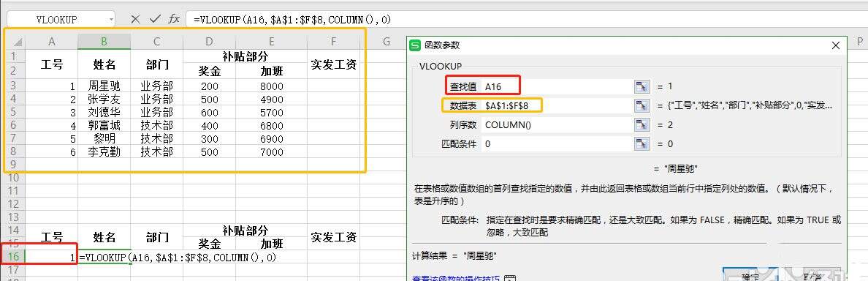Click the 部门 header in the lower table
Screen dimensions: 868x281
[156, 237]
